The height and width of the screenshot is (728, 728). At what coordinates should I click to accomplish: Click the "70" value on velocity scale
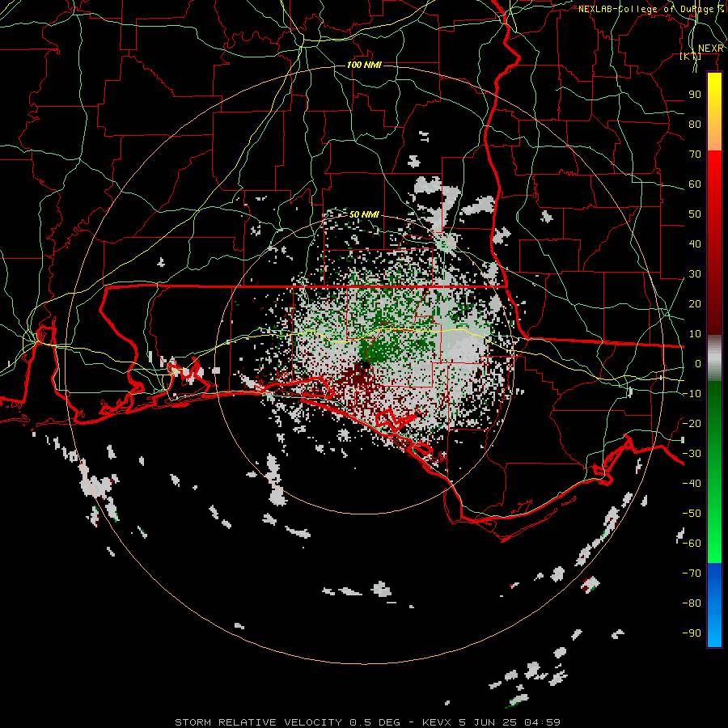[x=695, y=154]
